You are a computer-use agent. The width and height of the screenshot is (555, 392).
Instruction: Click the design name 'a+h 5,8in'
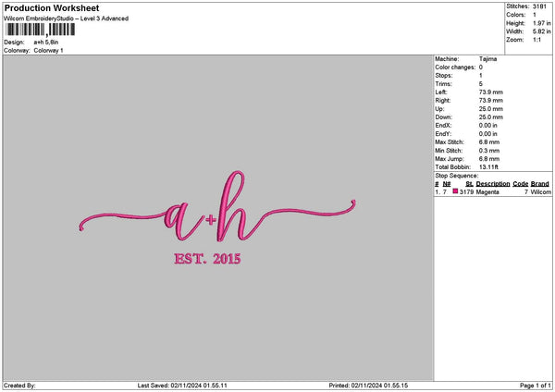tap(46, 43)
